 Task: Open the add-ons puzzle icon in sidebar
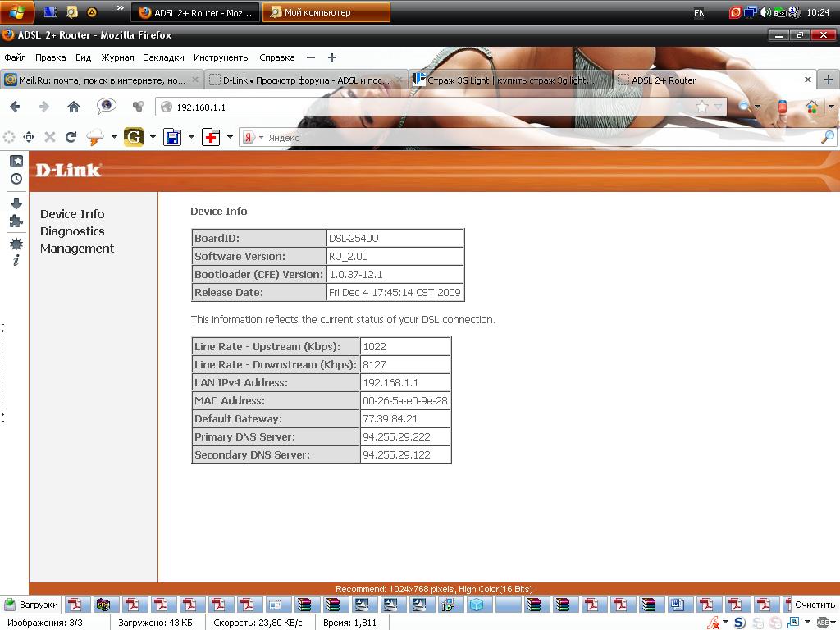[x=16, y=221]
